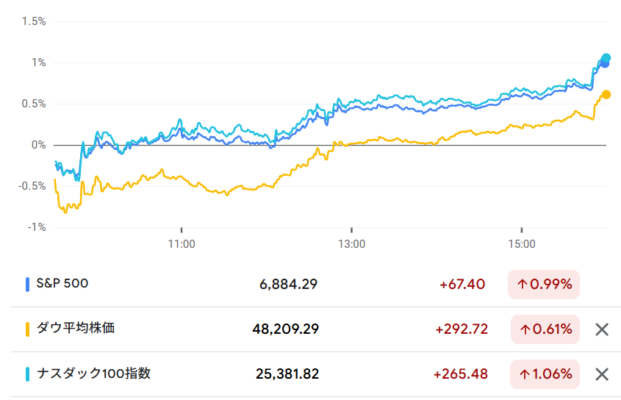Remove ダウ平均株価 from the comparison

[601, 329]
